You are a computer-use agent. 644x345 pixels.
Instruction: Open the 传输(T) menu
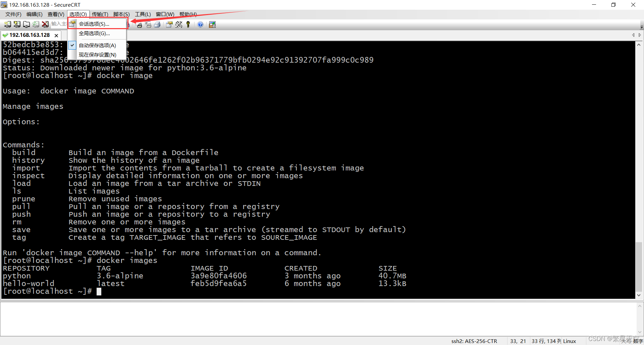pos(100,14)
